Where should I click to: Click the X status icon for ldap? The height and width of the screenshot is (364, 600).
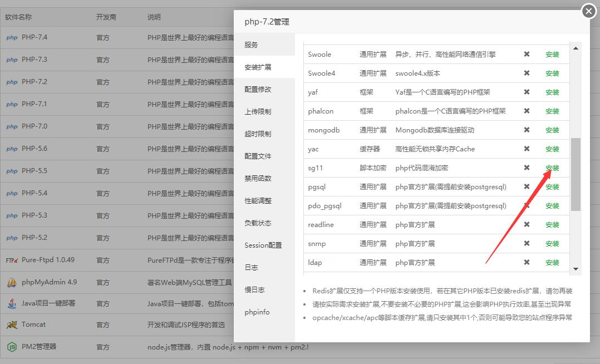pos(527,262)
